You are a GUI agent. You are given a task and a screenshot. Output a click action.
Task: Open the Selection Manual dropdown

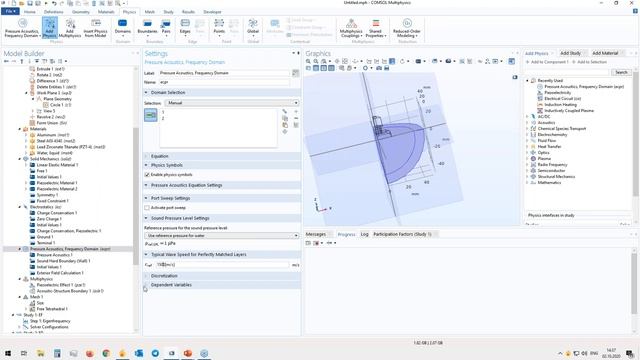232,103
